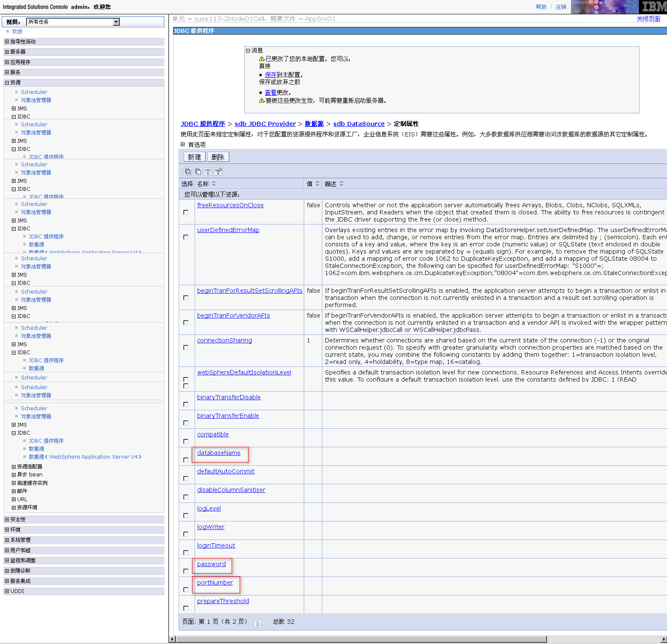
Task: Collapse the 消息 message box
Action: pos(248,51)
